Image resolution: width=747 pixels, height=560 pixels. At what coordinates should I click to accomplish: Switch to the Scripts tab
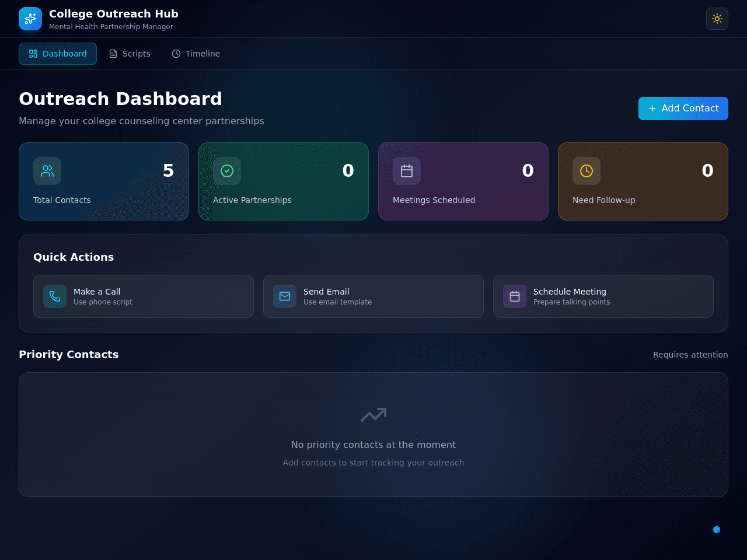click(130, 54)
